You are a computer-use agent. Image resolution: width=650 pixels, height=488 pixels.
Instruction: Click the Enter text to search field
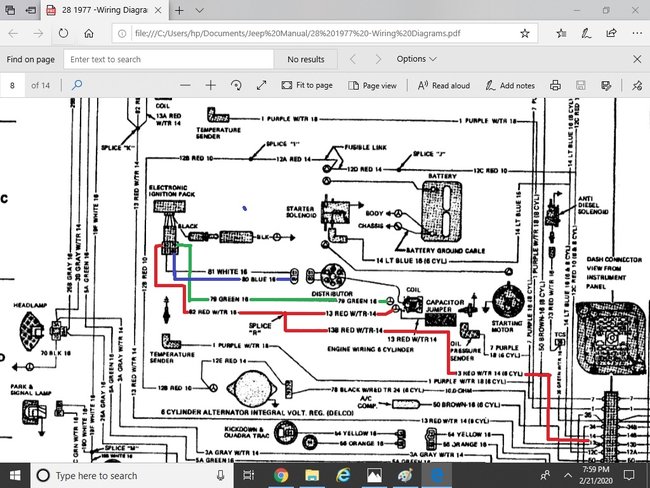[x=170, y=59]
